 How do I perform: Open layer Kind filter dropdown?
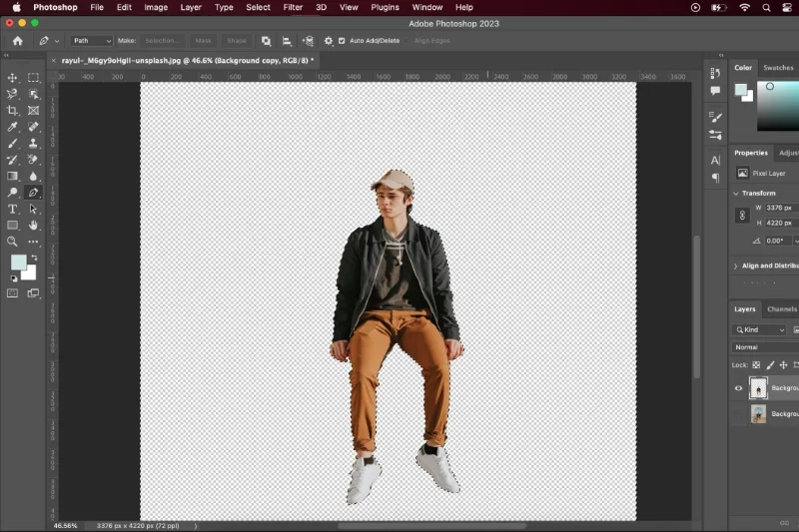(759, 330)
